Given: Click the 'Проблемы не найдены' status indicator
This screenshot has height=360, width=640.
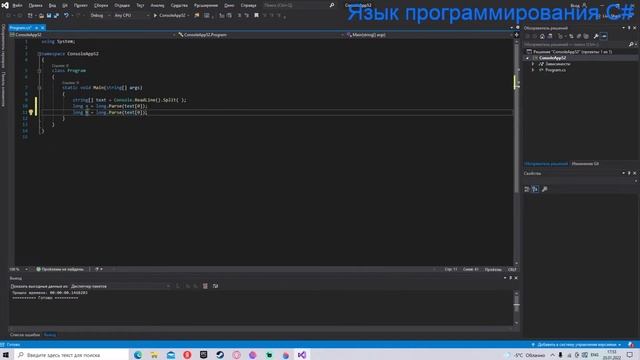Looking at the screenshot, I should [x=60, y=269].
